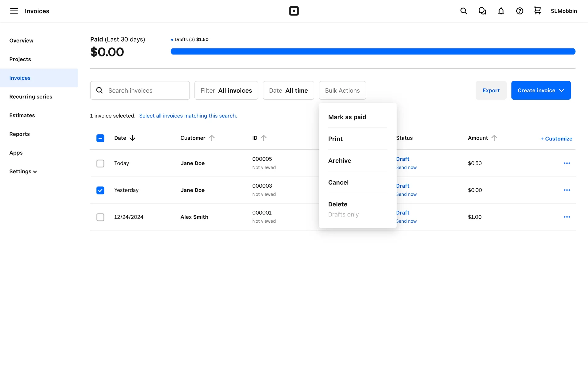This screenshot has height=368, width=588.
Task: Open the messages chat bubbles icon
Action: coord(482,11)
